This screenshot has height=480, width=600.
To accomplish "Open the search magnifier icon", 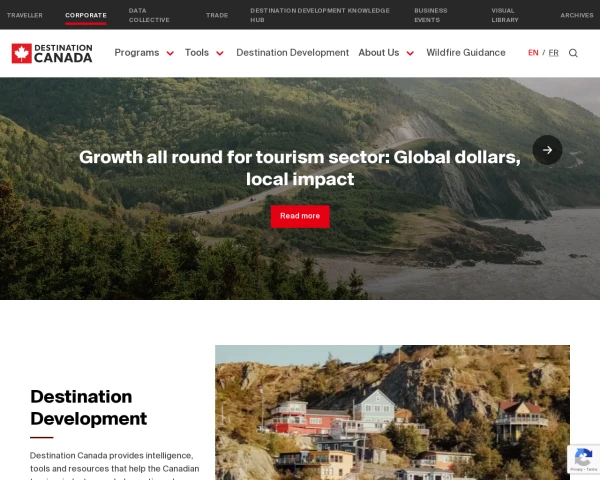I will coord(573,53).
